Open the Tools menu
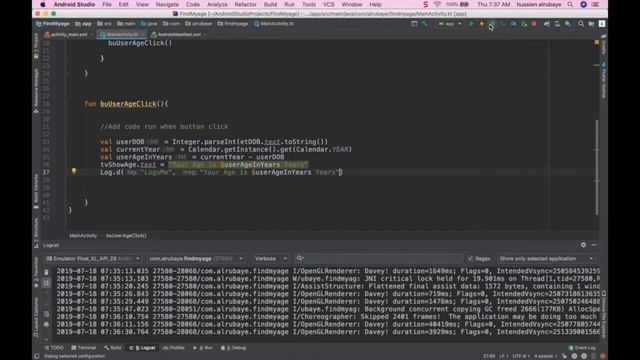640x360 pixels. point(309,4)
